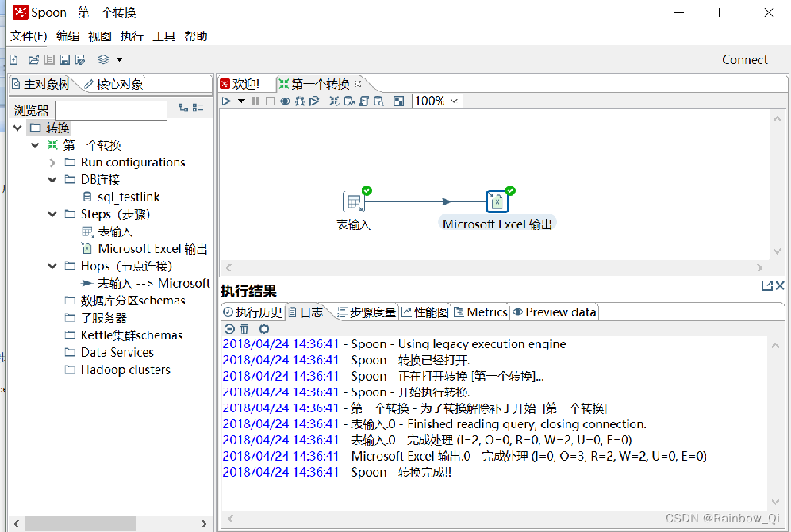Open 文件(F) menu
The height and width of the screenshot is (532, 791).
point(29,36)
